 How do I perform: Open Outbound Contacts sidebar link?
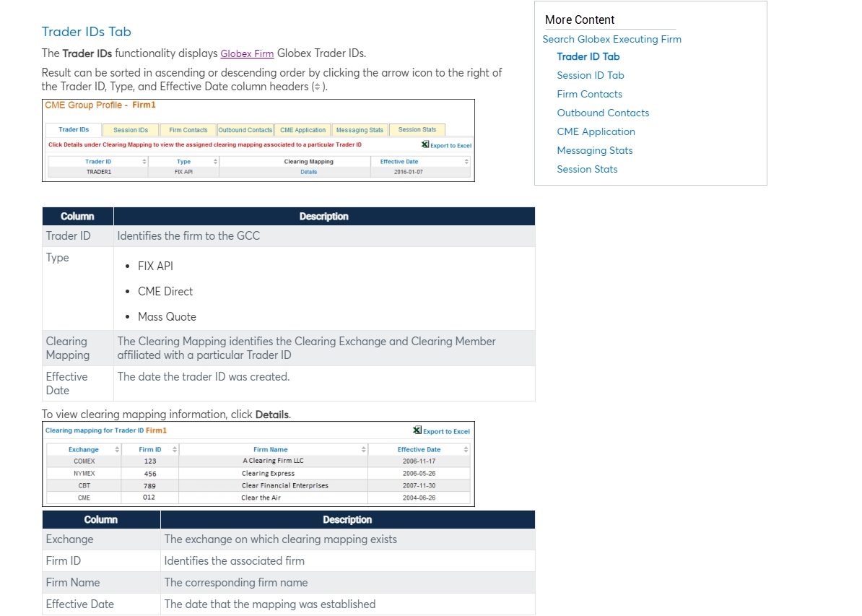[x=603, y=113]
